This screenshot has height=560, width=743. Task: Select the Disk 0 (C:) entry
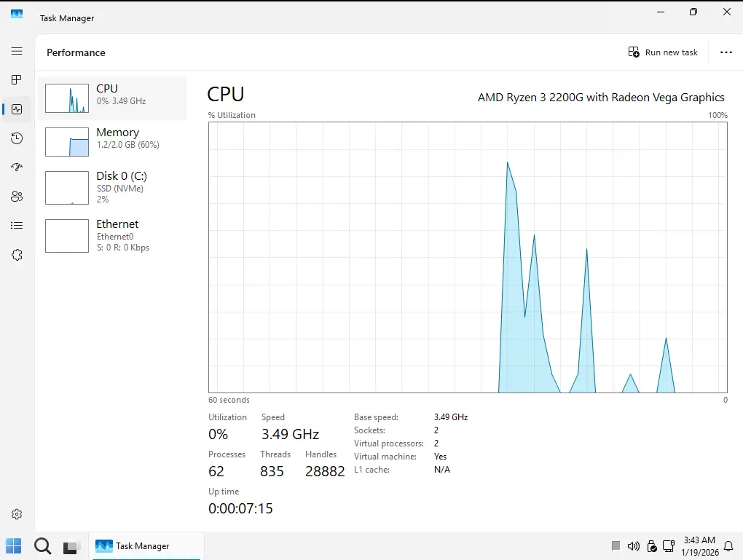[112, 188]
